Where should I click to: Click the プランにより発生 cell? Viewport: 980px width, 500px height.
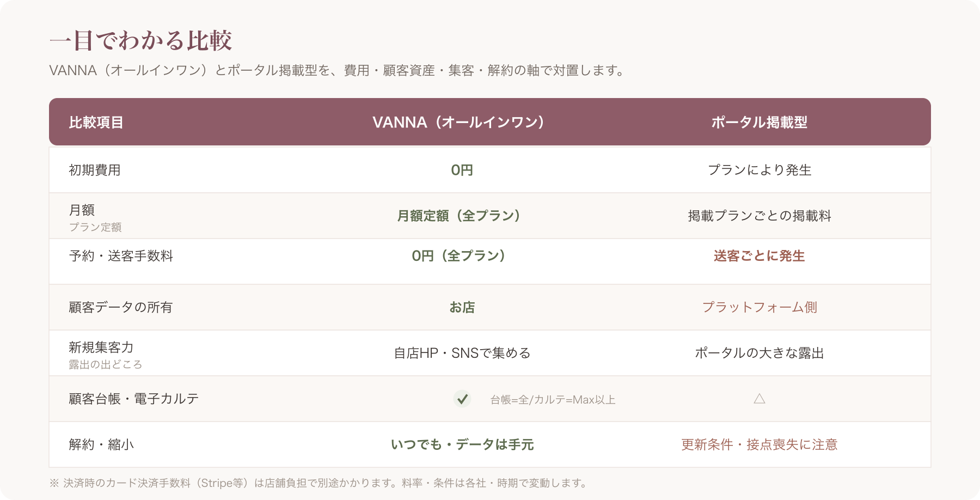point(759,170)
